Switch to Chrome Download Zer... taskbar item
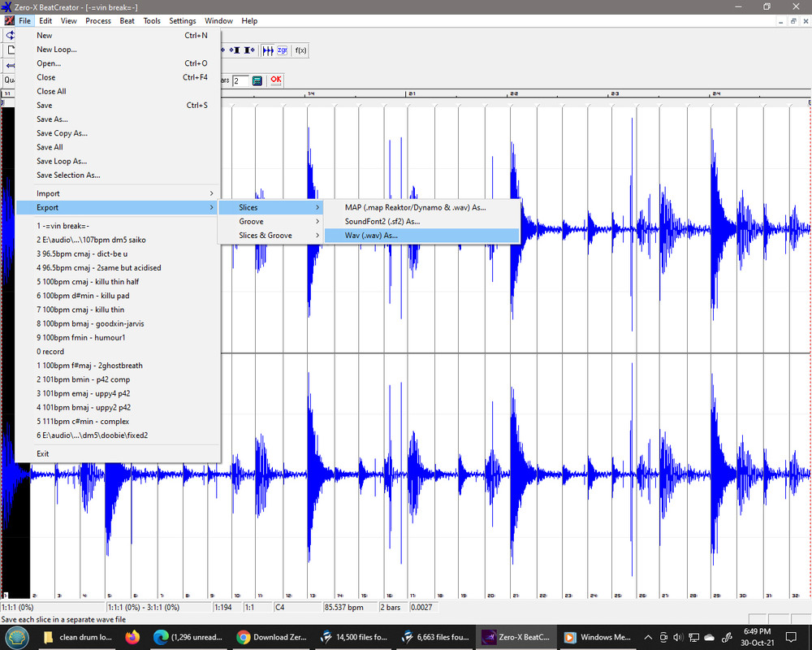Screen dimensions: 812x650 pyautogui.click(x=272, y=637)
